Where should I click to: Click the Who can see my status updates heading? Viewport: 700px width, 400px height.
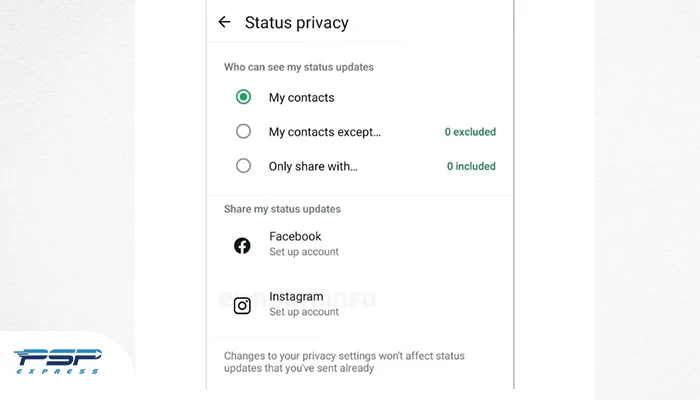[299, 67]
